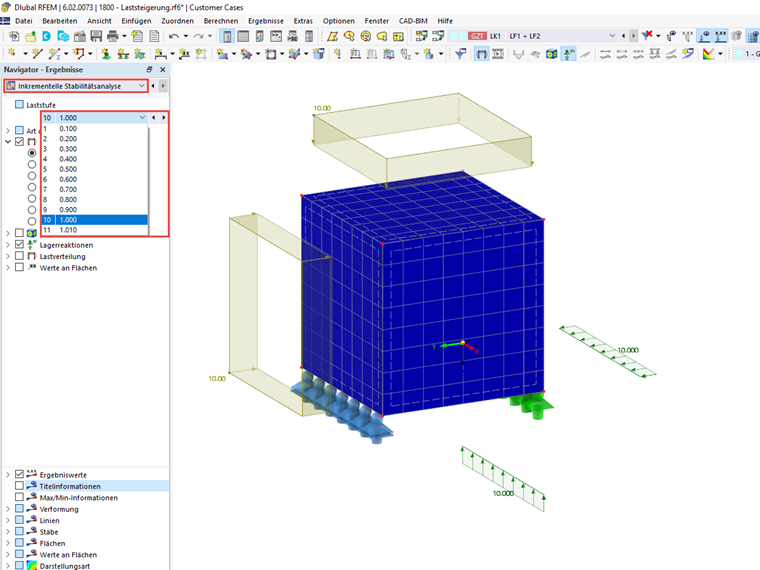Open the Berechnen menu
The width and height of the screenshot is (760, 570).
[221, 21]
